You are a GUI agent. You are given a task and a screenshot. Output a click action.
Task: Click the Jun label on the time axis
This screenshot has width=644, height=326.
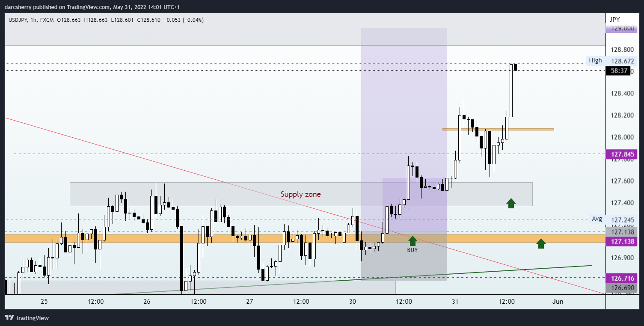tap(558, 302)
